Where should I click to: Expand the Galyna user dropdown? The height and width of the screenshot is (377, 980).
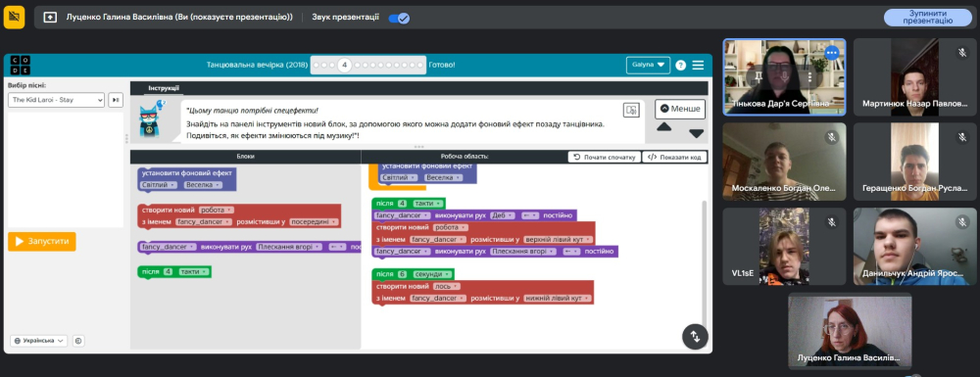click(x=648, y=65)
